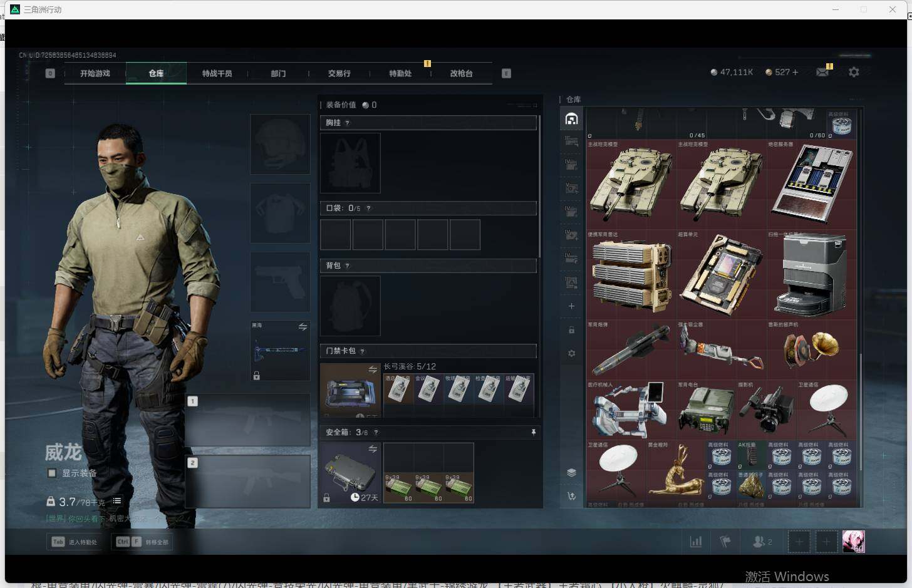Click the warehouse vertical scrollbar

[x=861, y=411]
